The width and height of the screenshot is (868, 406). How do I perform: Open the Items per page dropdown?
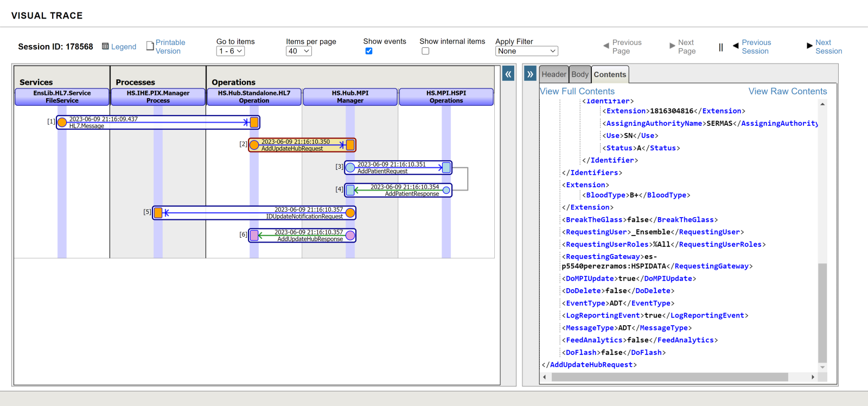tap(299, 51)
